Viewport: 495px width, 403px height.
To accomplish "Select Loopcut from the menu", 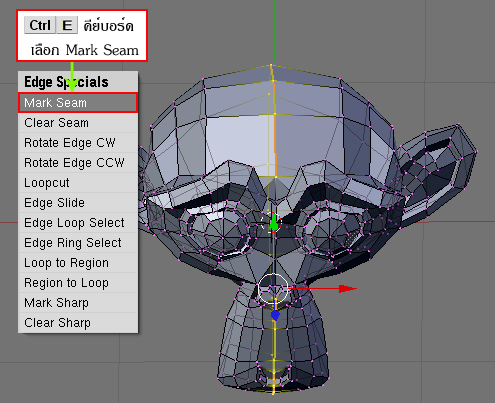I will [78, 183].
